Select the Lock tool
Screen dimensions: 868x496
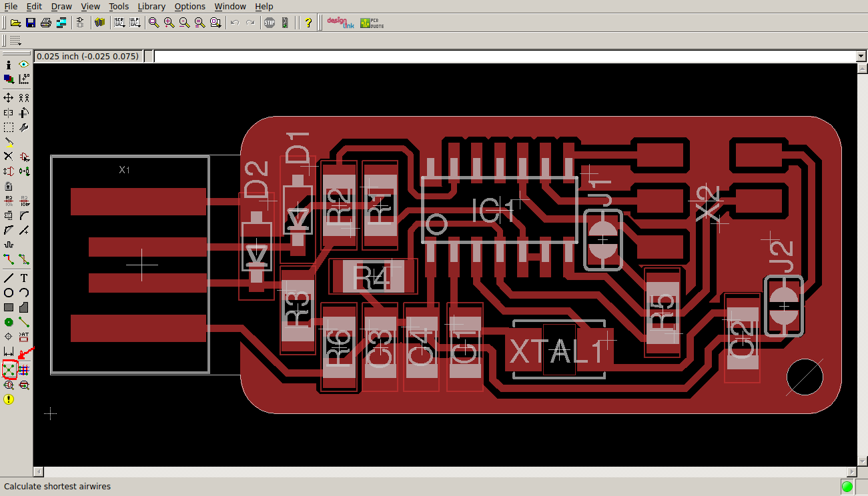click(x=9, y=186)
